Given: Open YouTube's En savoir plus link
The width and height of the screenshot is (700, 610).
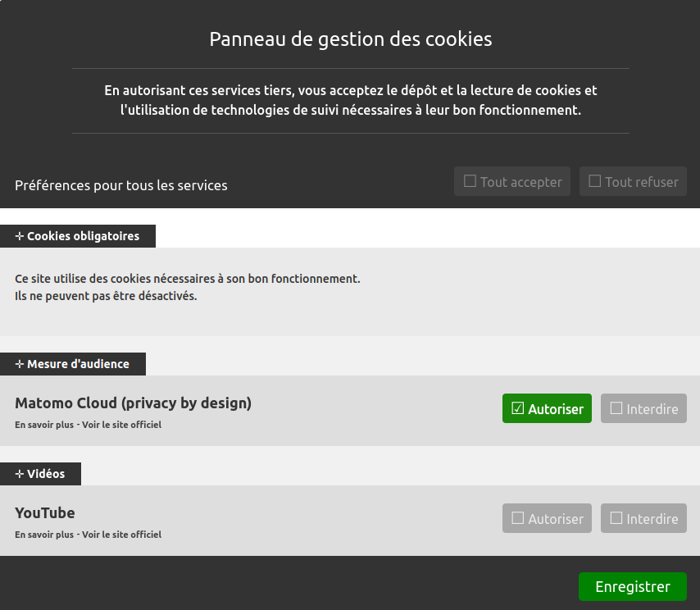Looking at the screenshot, I should (x=44, y=535).
